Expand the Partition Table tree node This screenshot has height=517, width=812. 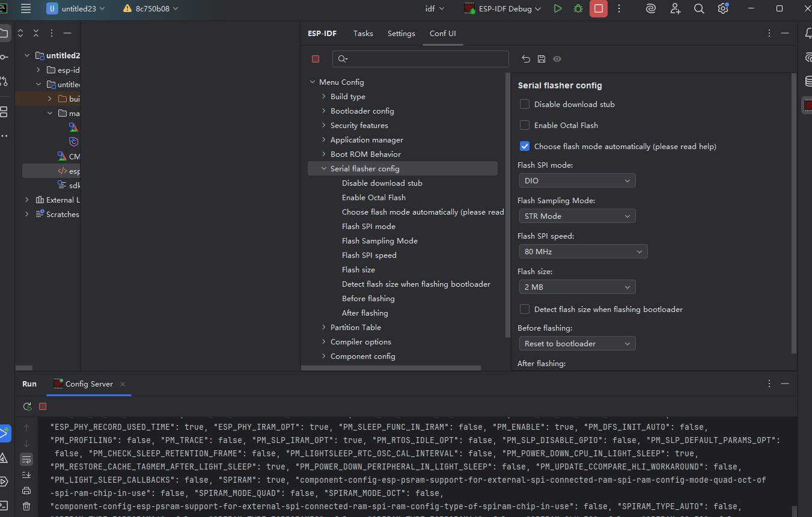point(325,328)
